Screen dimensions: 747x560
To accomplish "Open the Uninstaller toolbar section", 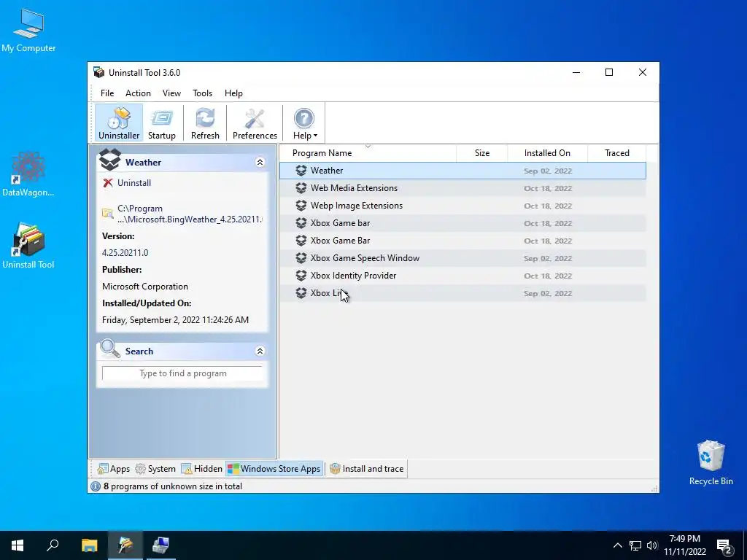I will [119, 123].
